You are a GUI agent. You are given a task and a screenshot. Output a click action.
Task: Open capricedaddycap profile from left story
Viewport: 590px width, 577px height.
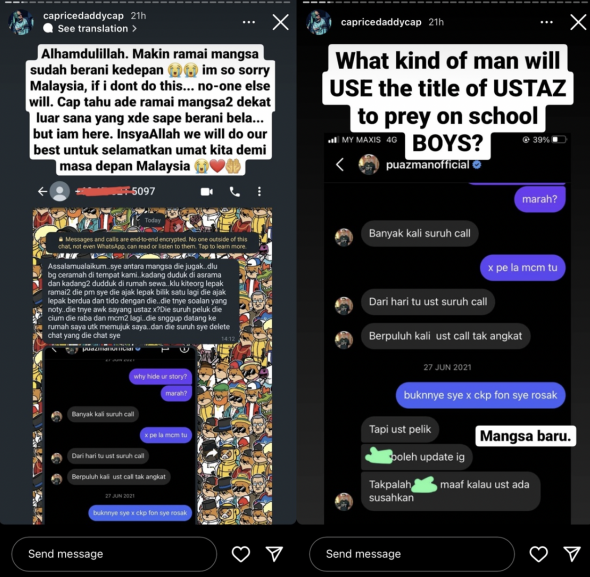pos(83,15)
